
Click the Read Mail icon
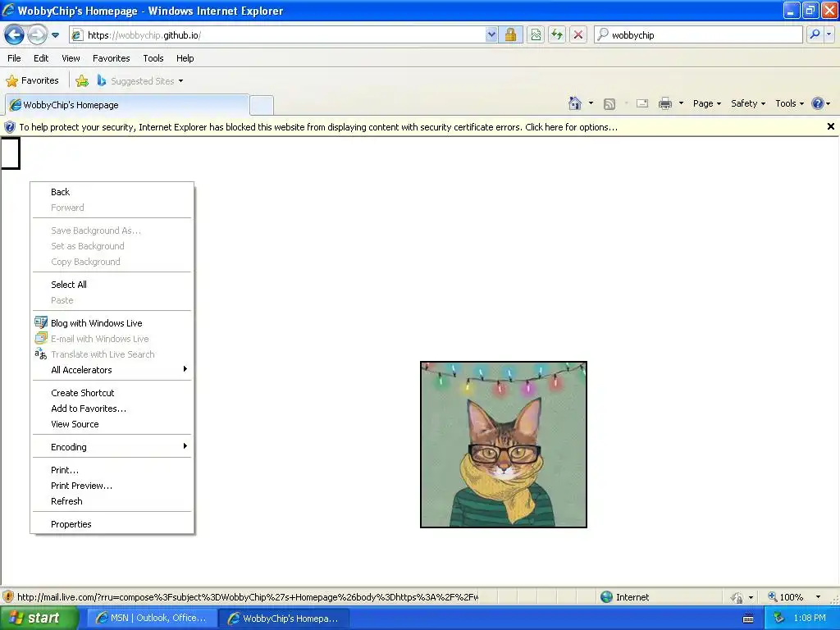coord(642,103)
